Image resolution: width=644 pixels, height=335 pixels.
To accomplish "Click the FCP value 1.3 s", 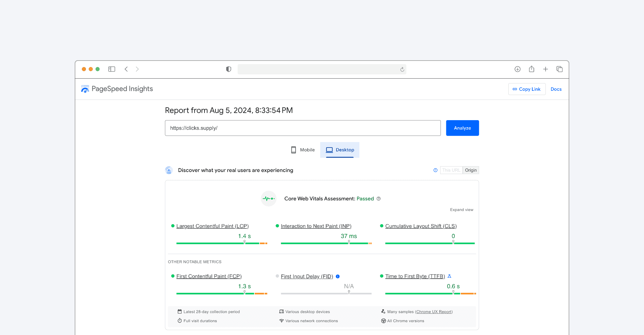I will [244, 286].
